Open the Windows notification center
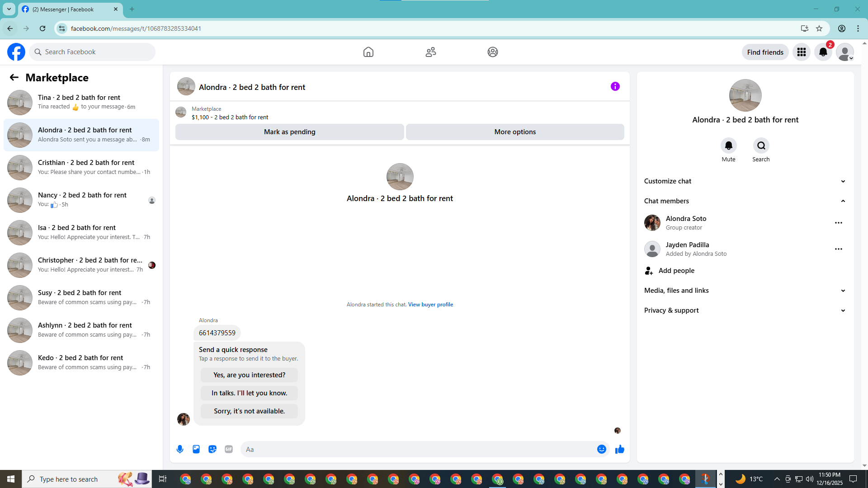 point(854,479)
